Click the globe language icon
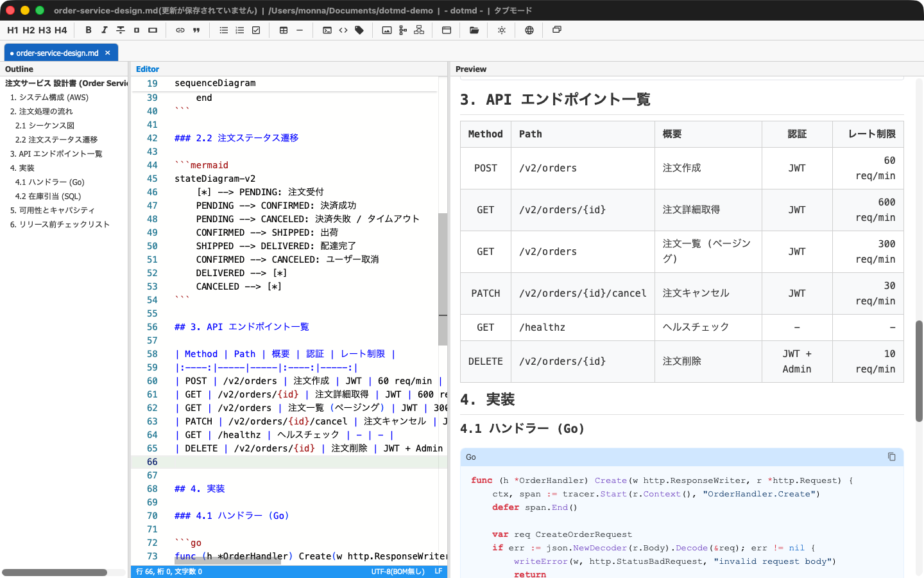Screen dimensions: 924x578 pyautogui.click(x=529, y=30)
